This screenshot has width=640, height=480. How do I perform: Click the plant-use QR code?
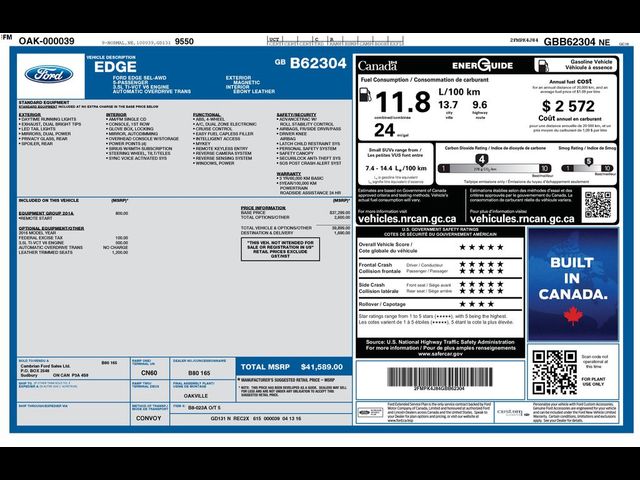pyautogui.click(x=554, y=372)
